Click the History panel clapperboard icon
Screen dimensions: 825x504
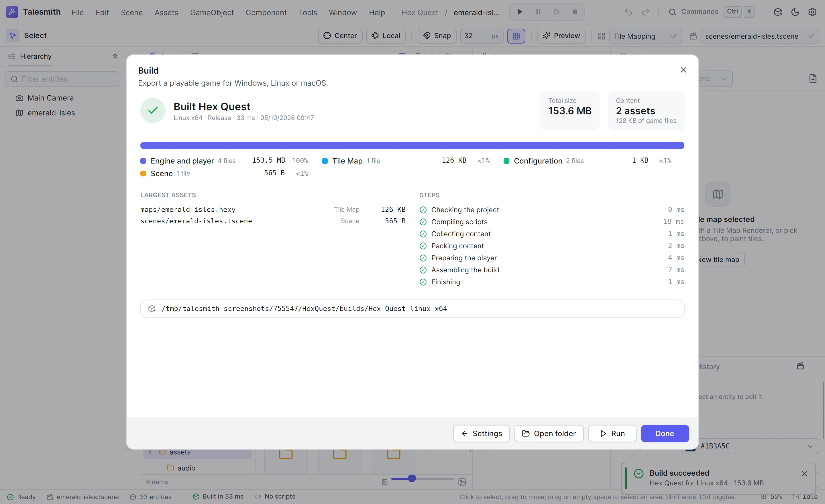pyautogui.click(x=800, y=366)
